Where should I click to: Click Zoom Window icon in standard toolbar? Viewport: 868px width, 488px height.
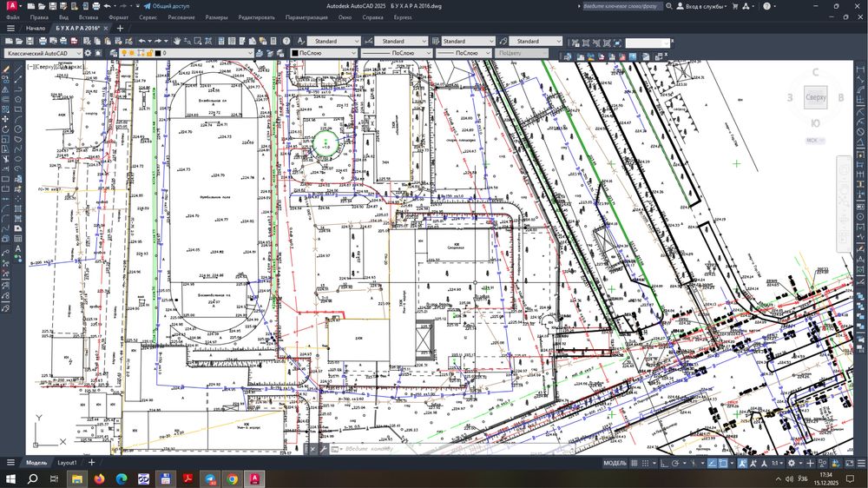tap(198, 41)
